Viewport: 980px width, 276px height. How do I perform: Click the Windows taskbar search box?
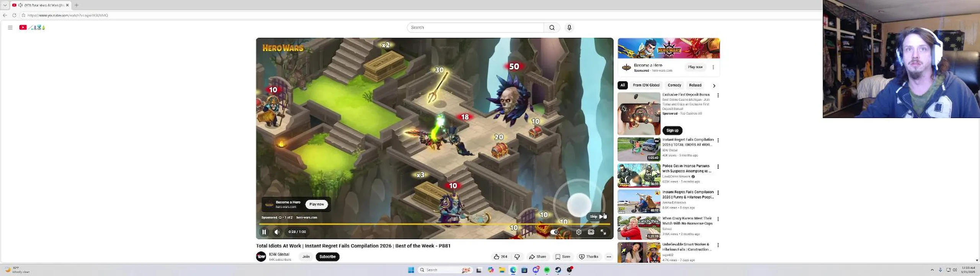(x=445, y=270)
